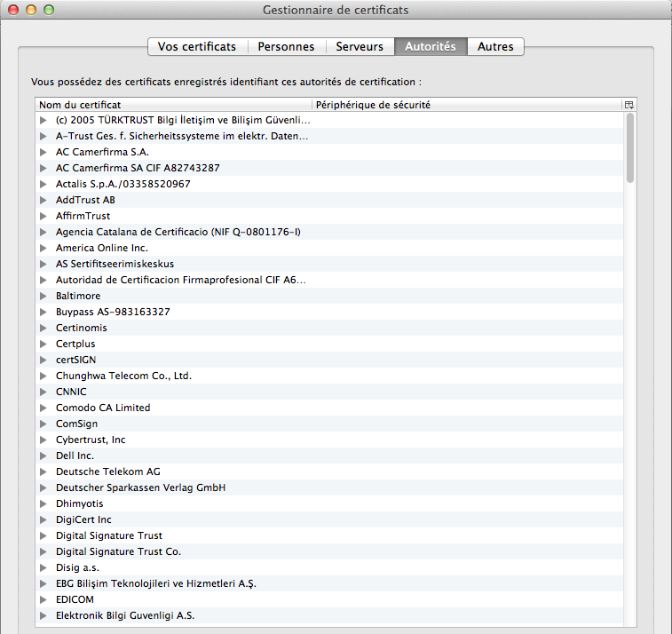Viewport: 672px width, 634px height.
Task: Click the vertical scrollbar thumb
Action: point(629,148)
